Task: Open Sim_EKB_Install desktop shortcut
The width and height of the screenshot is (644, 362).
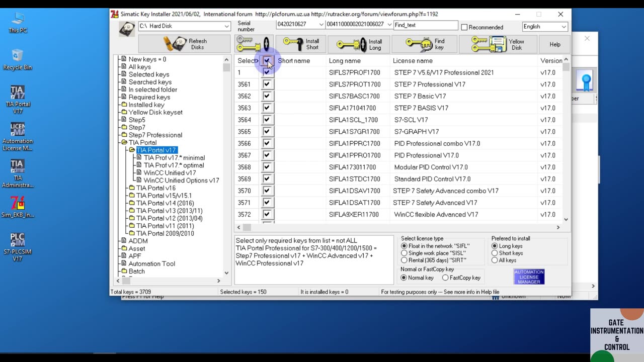Action: point(18,207)
